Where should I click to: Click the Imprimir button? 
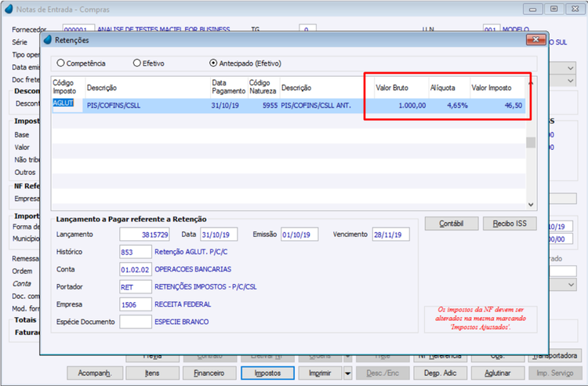320,373
